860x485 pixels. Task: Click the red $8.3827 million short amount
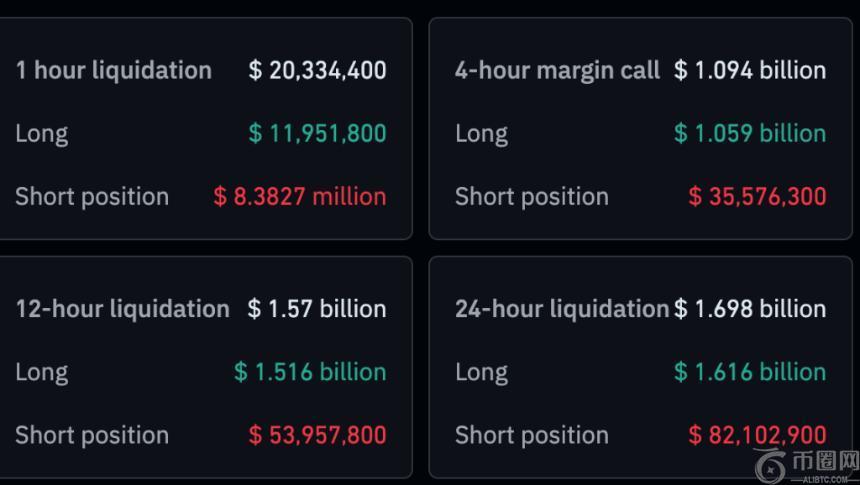click(x=299, y=197)
